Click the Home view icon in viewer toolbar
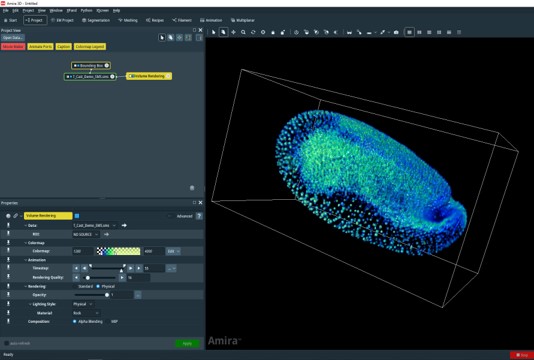534x360 pixels. click(x=273, y=32)
